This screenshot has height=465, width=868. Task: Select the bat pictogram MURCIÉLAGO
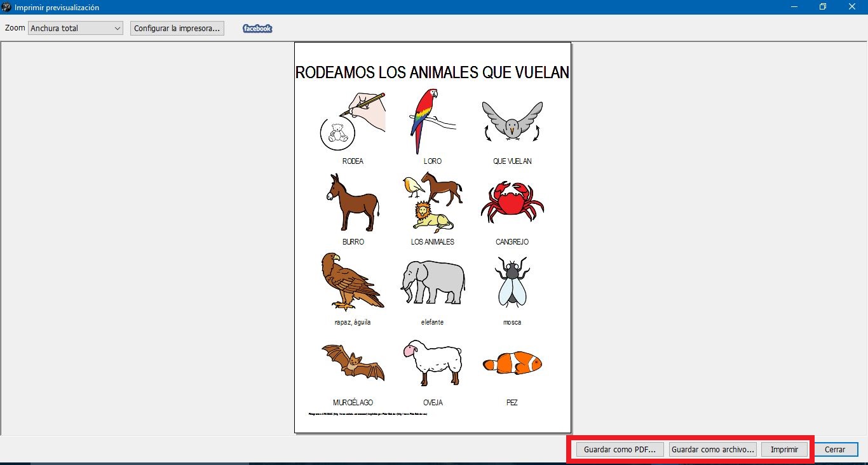353,363
